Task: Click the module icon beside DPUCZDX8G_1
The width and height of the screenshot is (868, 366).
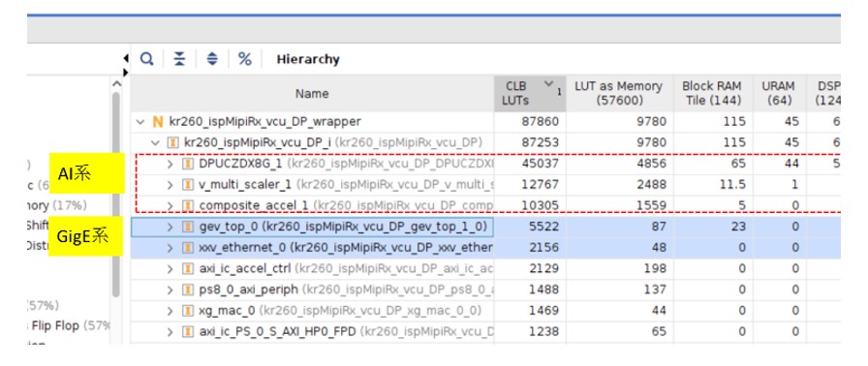Action: [188, 164]
